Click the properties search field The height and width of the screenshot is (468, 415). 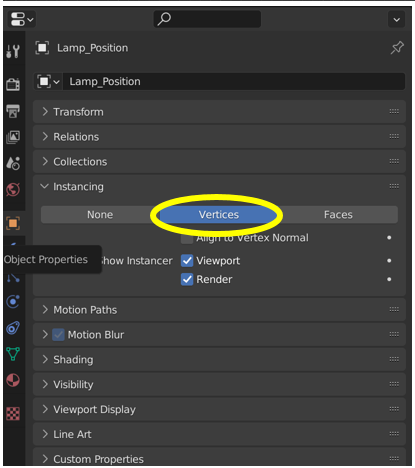(207, 19)
